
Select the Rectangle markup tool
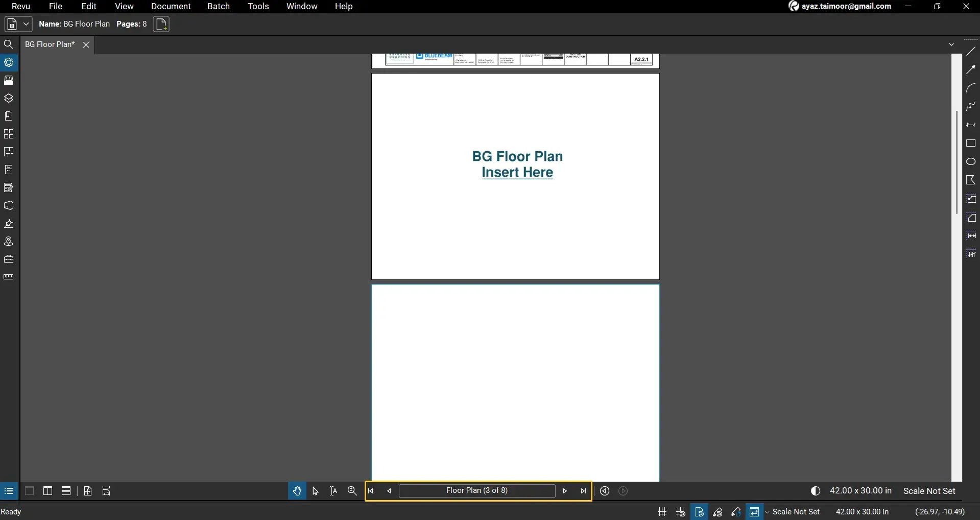pos(971,144)
